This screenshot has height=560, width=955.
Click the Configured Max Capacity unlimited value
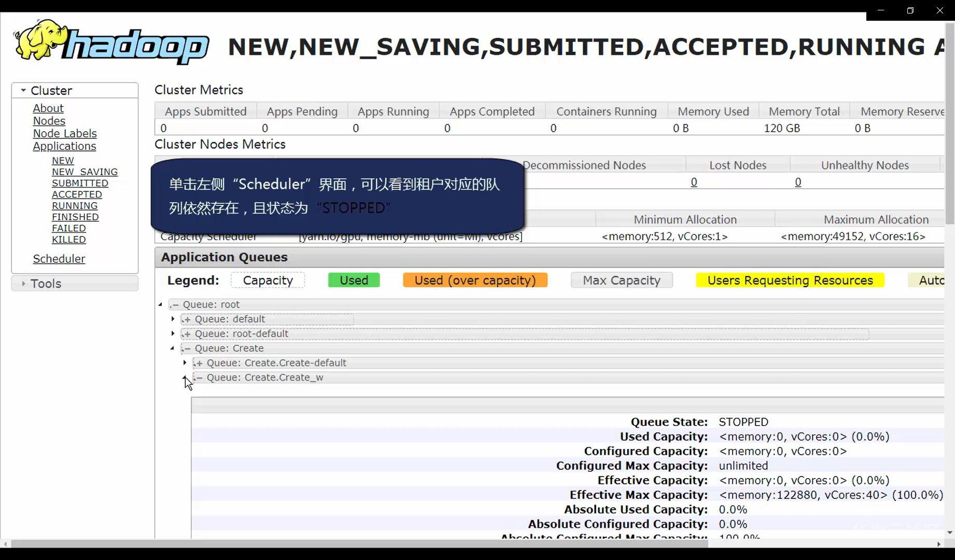[743, 466]
